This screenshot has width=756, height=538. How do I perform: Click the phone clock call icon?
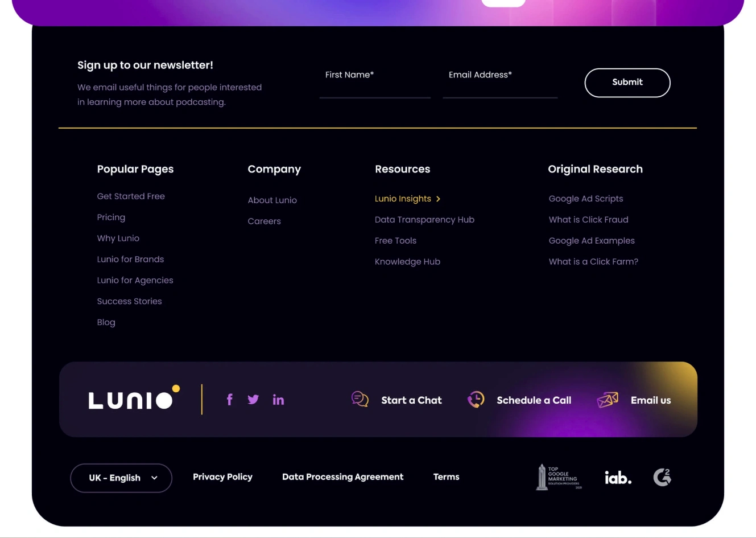click(476, 399)
